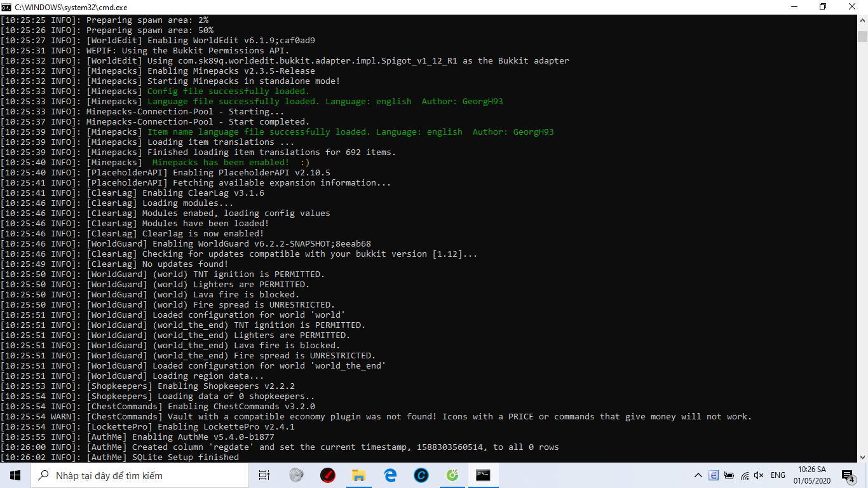Click the taskbar search box
Viewport: 868px width, 488px height.
(140, 475)
